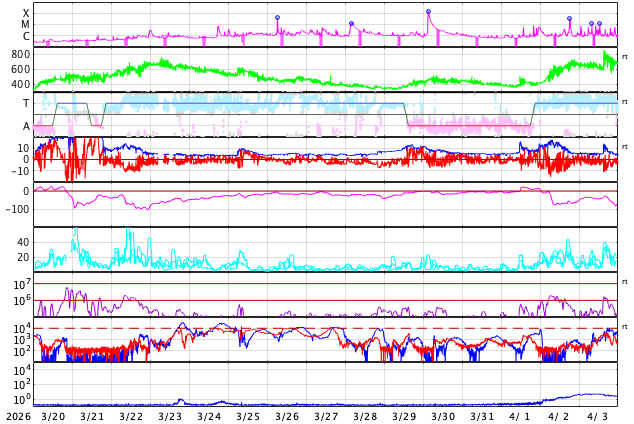Click the red dashed threshold line

coord(300,328)
